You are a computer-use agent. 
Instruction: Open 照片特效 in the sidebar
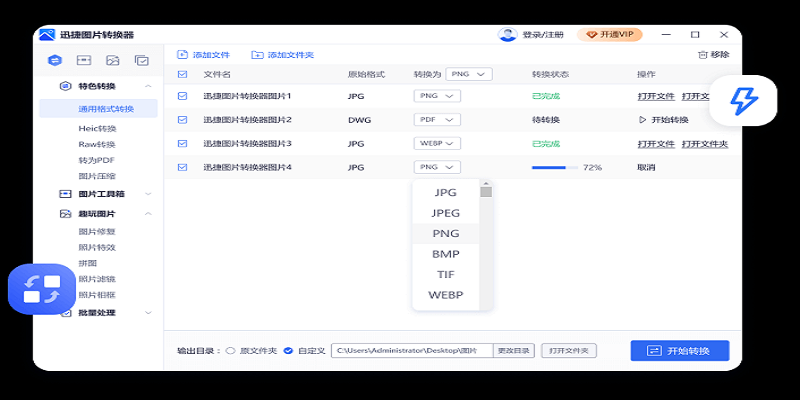tap(97, 247)
